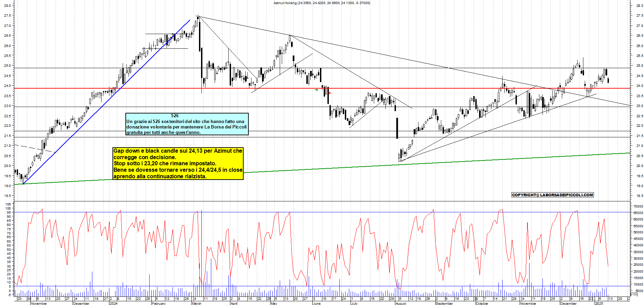Click 'donazione volontaria per mantenere' text line
The image size is (644, 305).
186,127
